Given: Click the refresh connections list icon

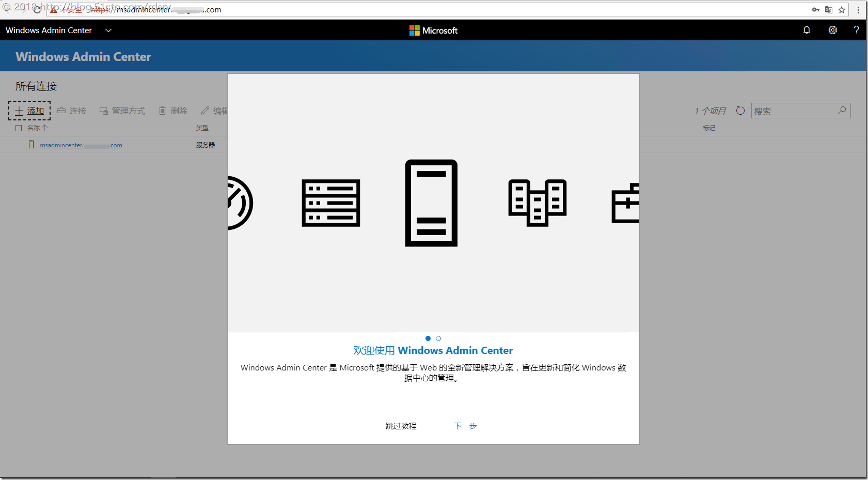Looking at the screenshot, I should [740, 111].
